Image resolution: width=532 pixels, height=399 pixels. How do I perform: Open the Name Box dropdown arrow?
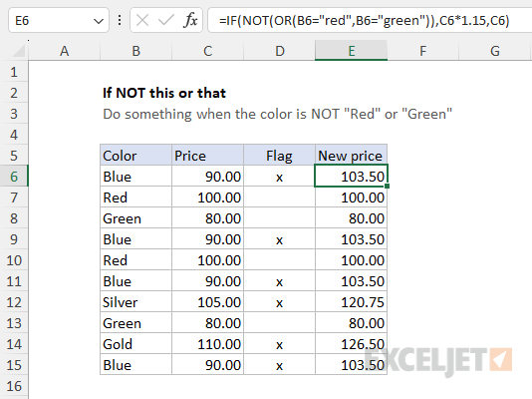pyautogui.click(x=99, y=21)
